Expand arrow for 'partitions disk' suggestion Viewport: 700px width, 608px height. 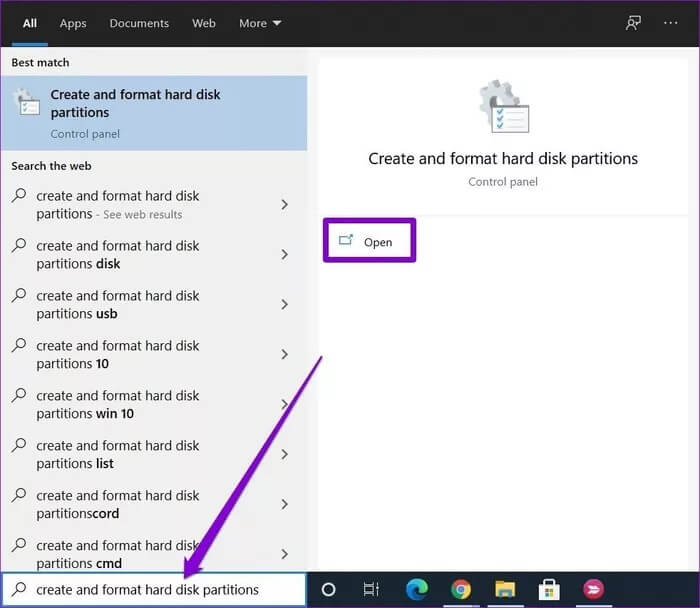[284, 255]
